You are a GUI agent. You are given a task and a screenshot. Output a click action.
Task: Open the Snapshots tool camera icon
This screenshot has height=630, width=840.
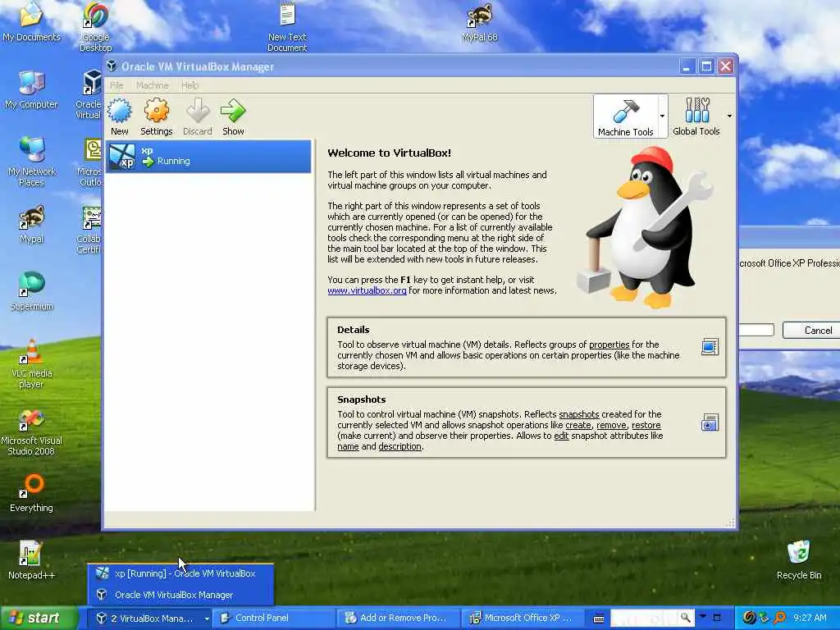(710, 422)
